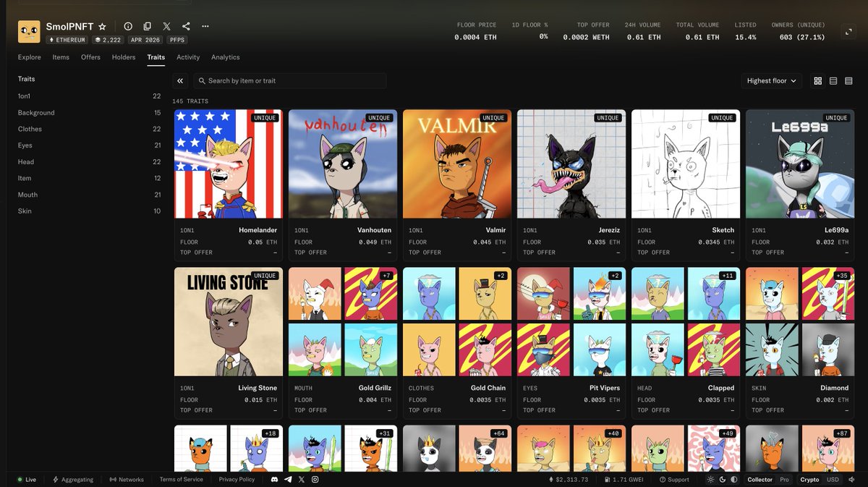Click the expand fullscreen icon beside collection stats

tap(848, 32)
